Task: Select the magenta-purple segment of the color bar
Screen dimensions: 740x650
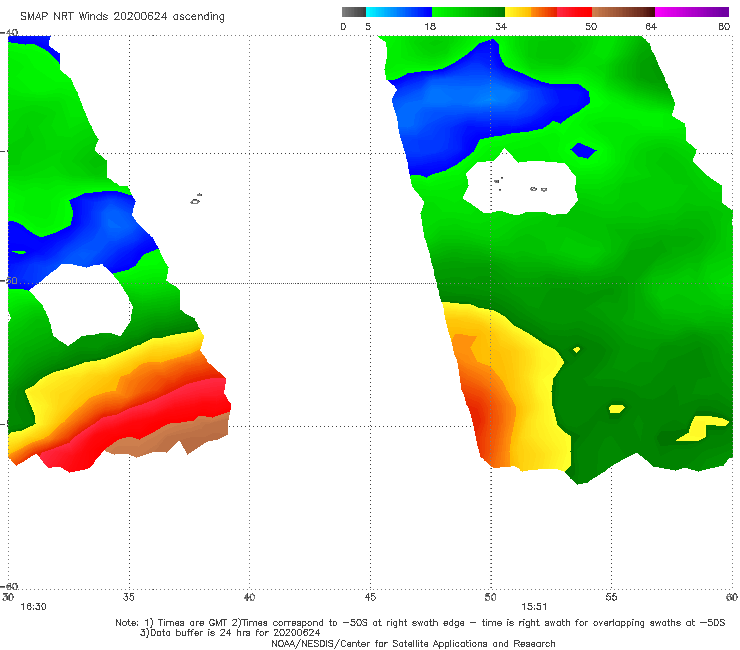Action: click(692, 12)
